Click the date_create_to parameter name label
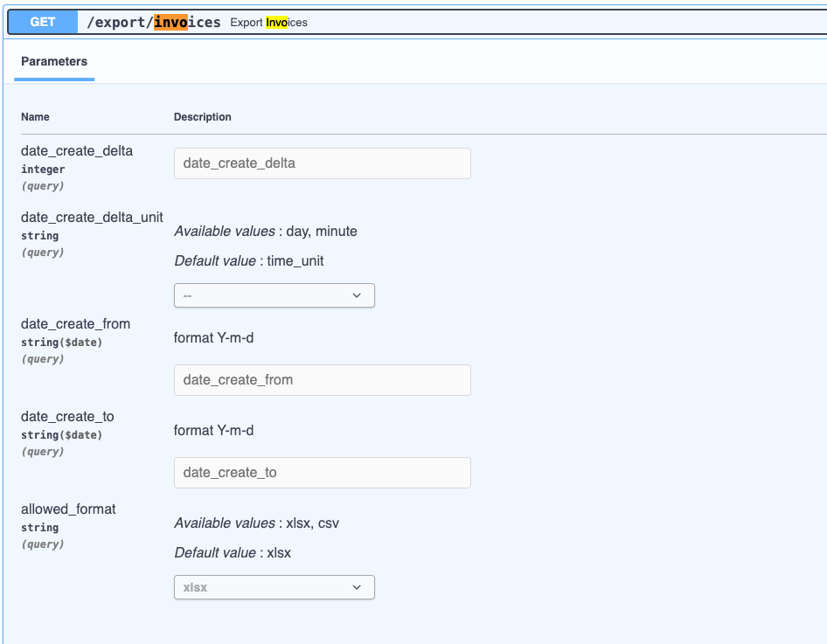 click(x=67, y=416)
